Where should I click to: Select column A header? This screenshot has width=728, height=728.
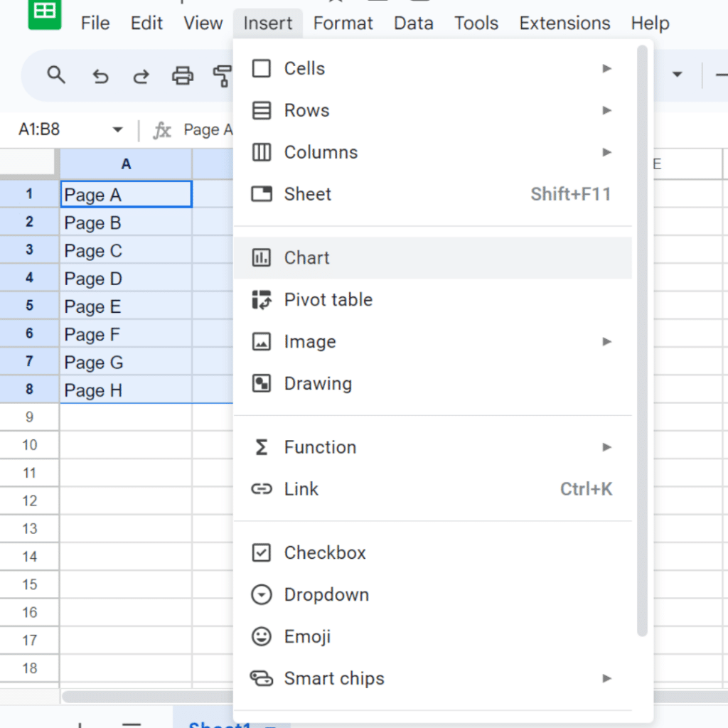click(x=126, y=164)
